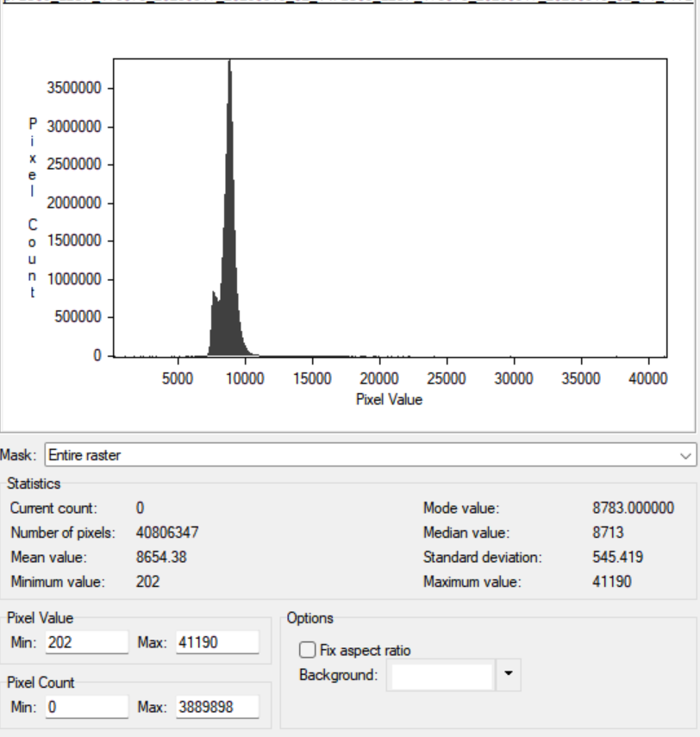
Task: Select the Mean value 8654.38
Action: coord(161,557)
